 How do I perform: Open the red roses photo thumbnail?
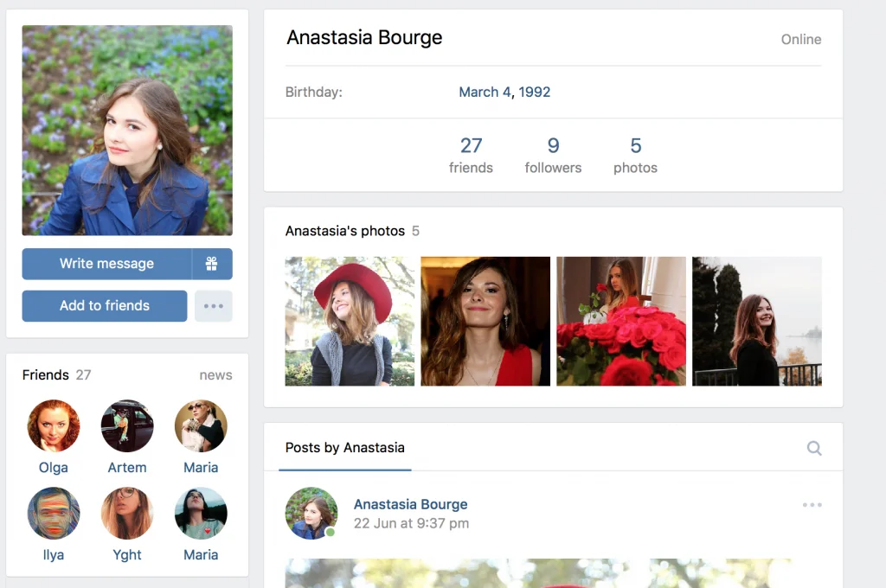(x=621, y=322)
